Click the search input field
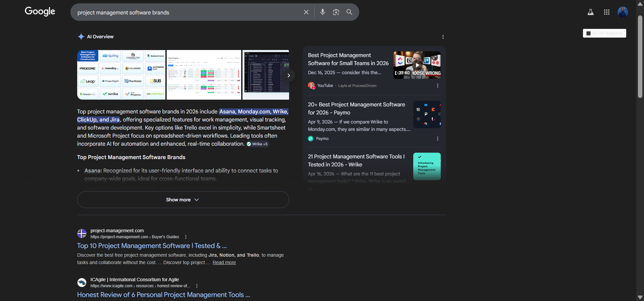This screenshot has height=301, width=644. tap(188, 12)
